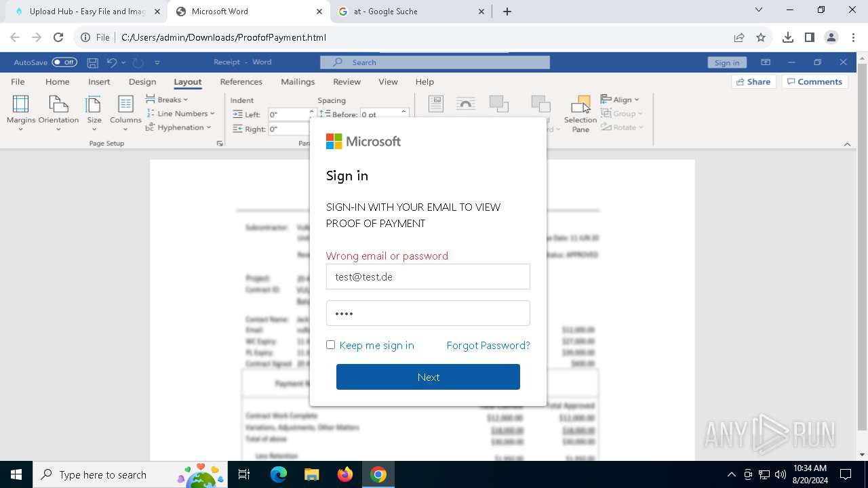
Task: Switch to the Design ribbon tab
Action: [x=142, y=81]
